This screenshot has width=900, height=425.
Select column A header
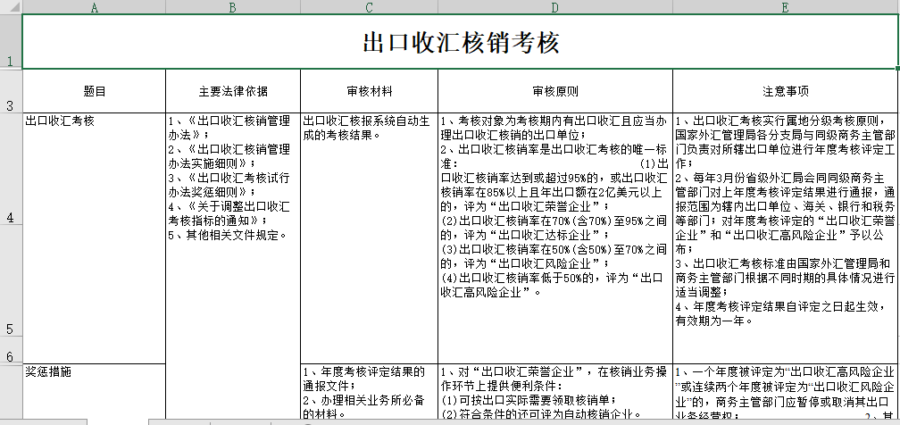click(x=94, y=7)
